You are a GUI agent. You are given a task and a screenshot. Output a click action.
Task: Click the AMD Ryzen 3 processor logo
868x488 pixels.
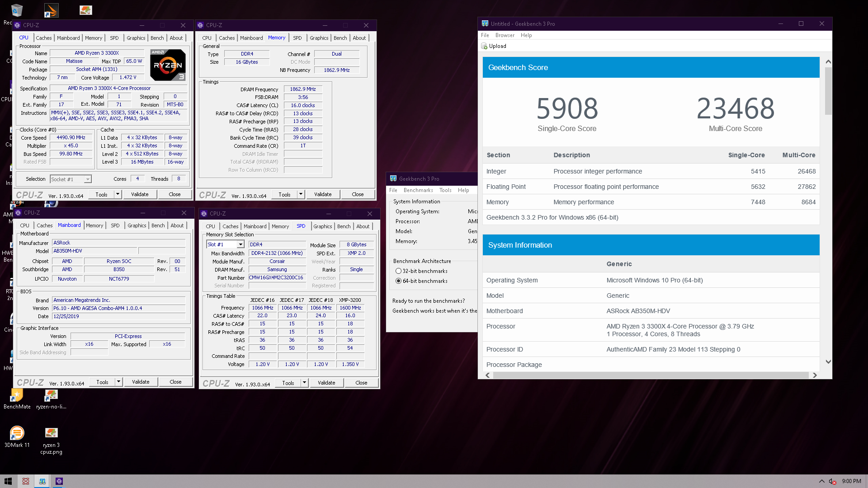tap(168, 65)
